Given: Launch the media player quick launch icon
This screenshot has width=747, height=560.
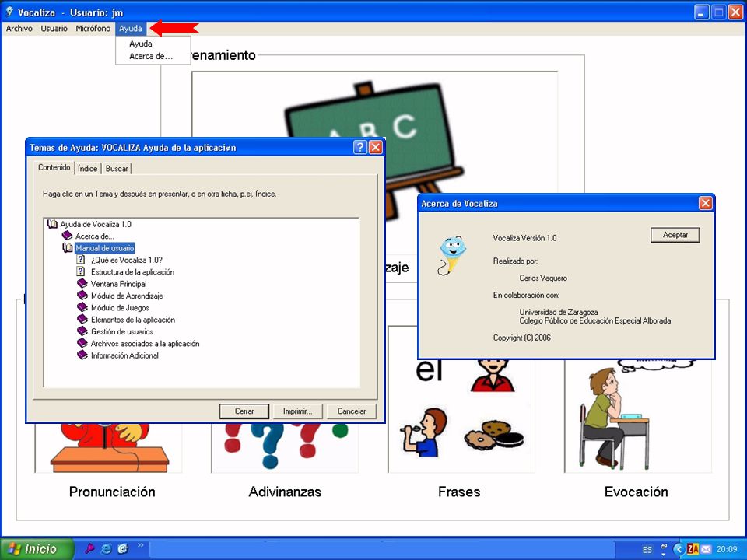Looking at the screenshot, I should click(89, 548).
